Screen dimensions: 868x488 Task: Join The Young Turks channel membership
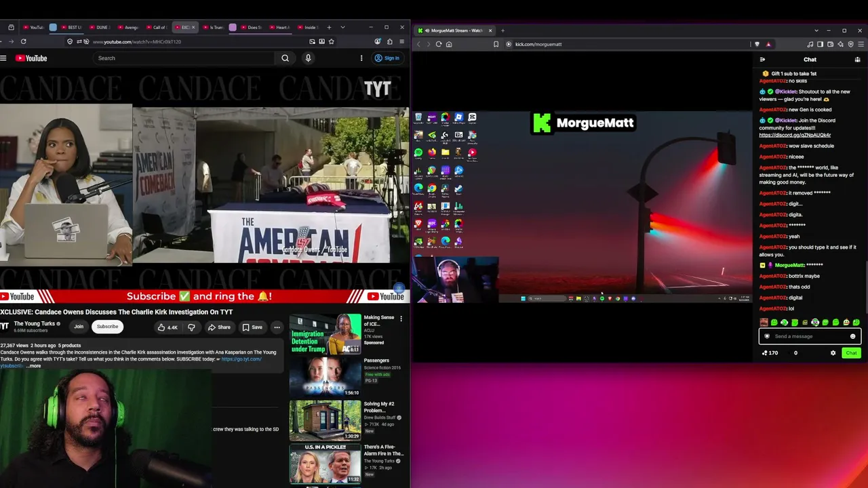tap(79, 327)
